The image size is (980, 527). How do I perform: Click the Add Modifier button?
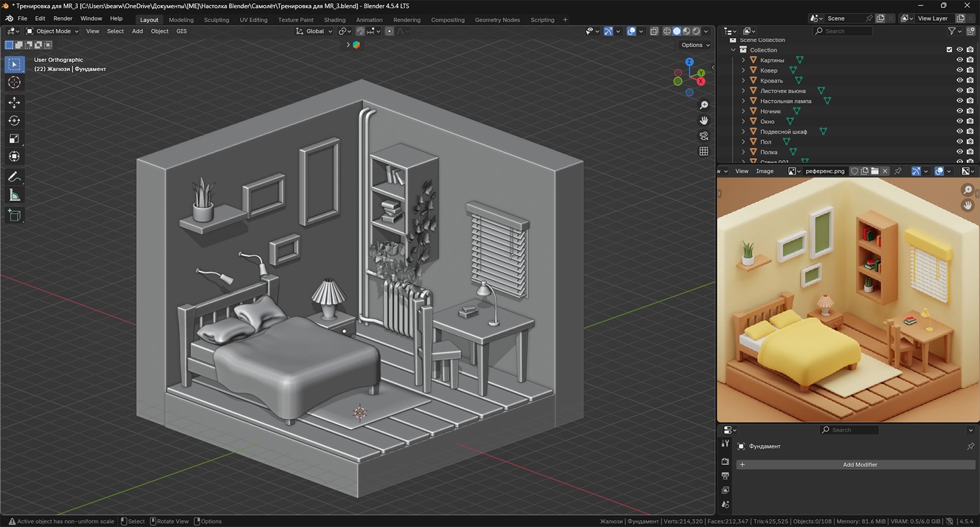point(859,464)
